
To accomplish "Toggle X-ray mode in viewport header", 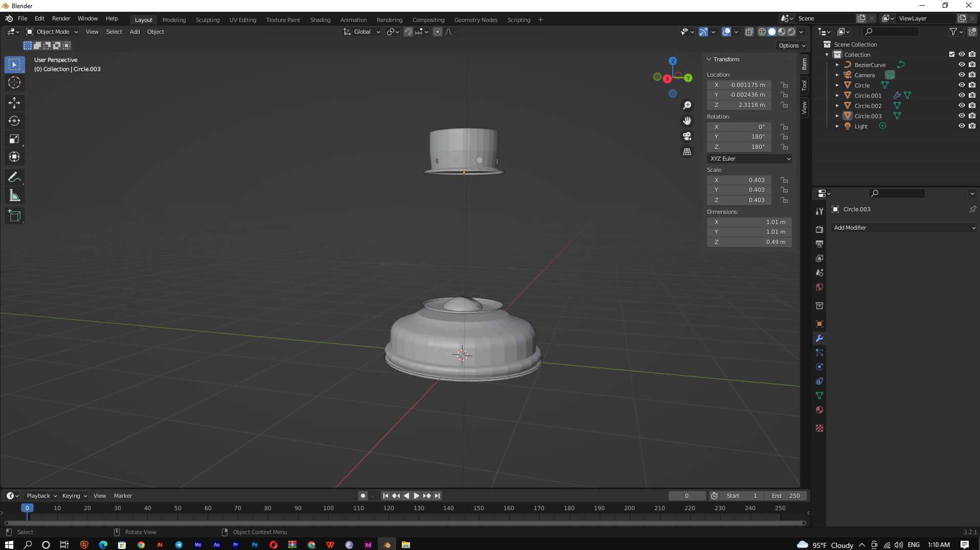I will [x=749, y=32].
